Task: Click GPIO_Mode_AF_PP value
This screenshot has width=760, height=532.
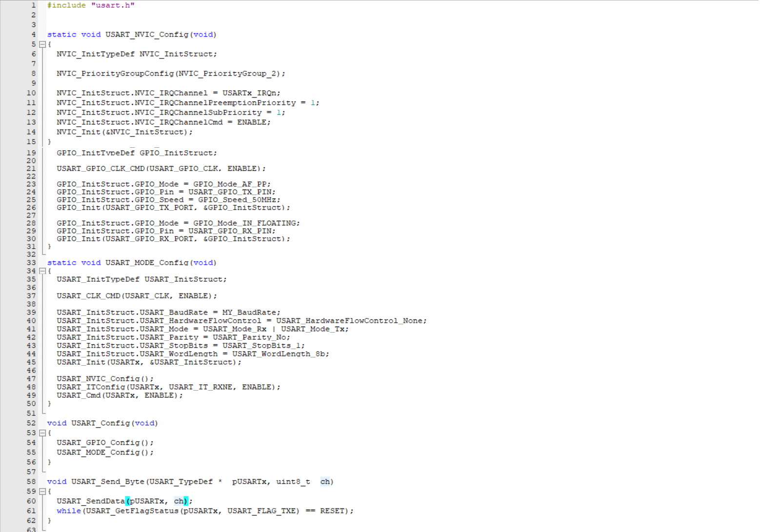Action: [230, 184]
